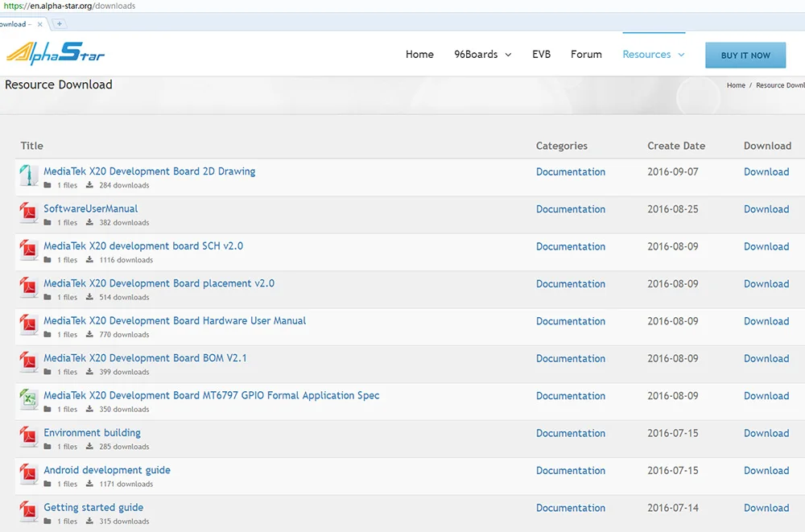Click the Categories column header
This screenshot has height=532, width=805.
[x=562, y=146]
